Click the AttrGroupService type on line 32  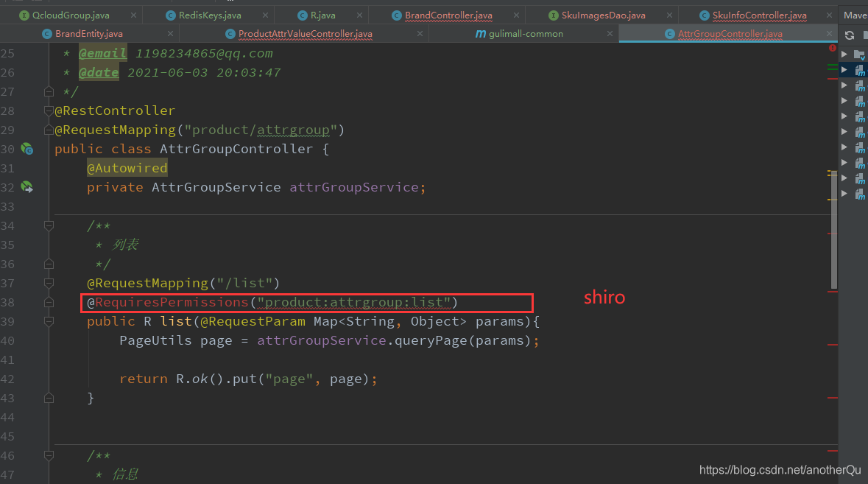(216, 187)
